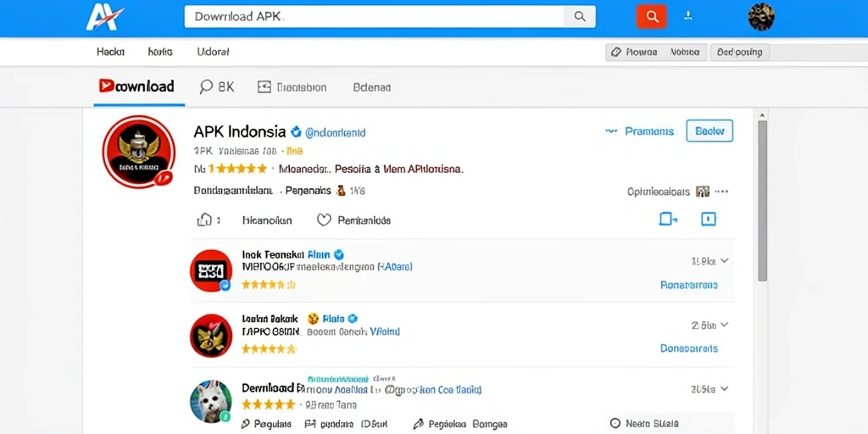Click the red search button in the header

click(652, 17)
